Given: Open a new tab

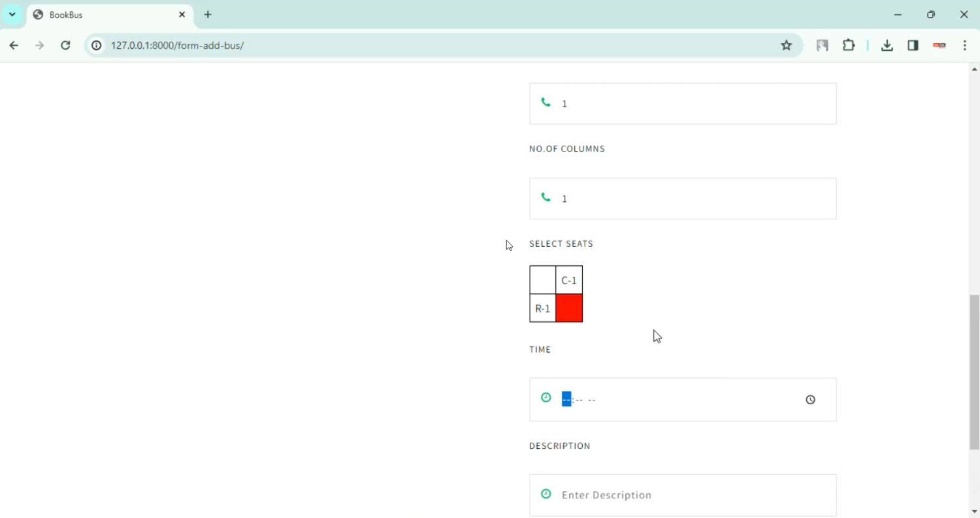Looking at the screenshot, I should point(208,14).
